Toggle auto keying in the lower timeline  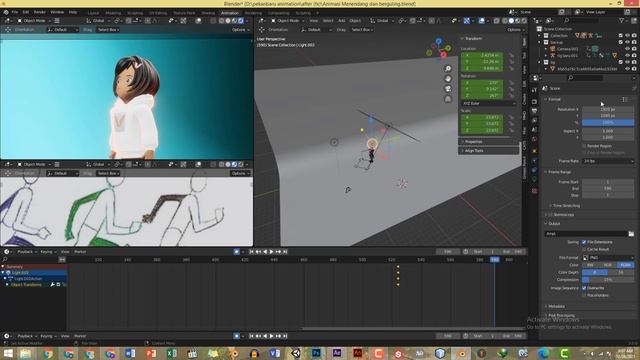click(236, 336)
